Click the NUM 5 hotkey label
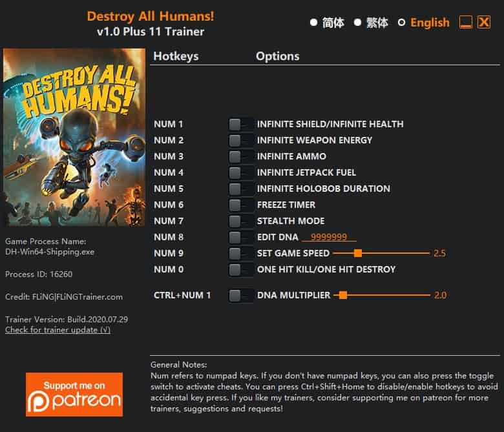The width and height of the screenshot is (504, 432). coord(169,189)
